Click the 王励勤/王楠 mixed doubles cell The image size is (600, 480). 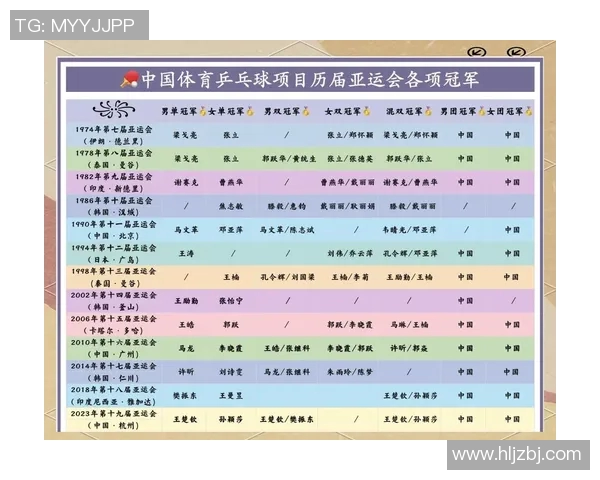coord(409,277)
